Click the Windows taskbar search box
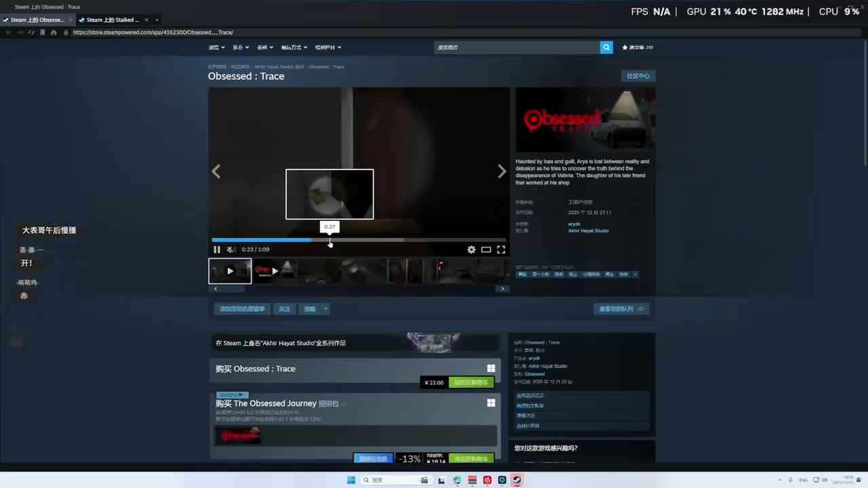 click(x=397, y=480)
